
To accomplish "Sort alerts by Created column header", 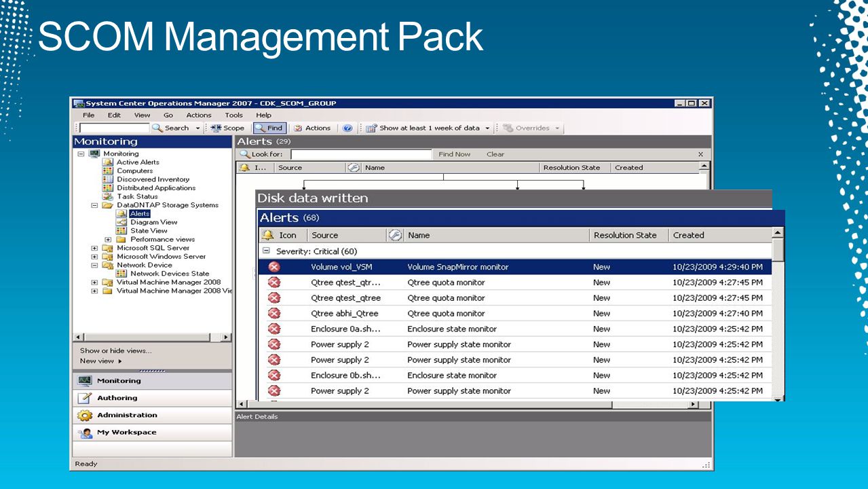I will pyautogui.click(x=720, y=235).
